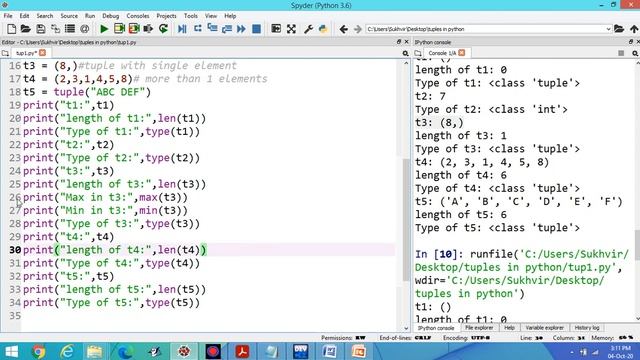640x360 pixels.
Task: Open the Debug menu
Action: pos(111,16)
